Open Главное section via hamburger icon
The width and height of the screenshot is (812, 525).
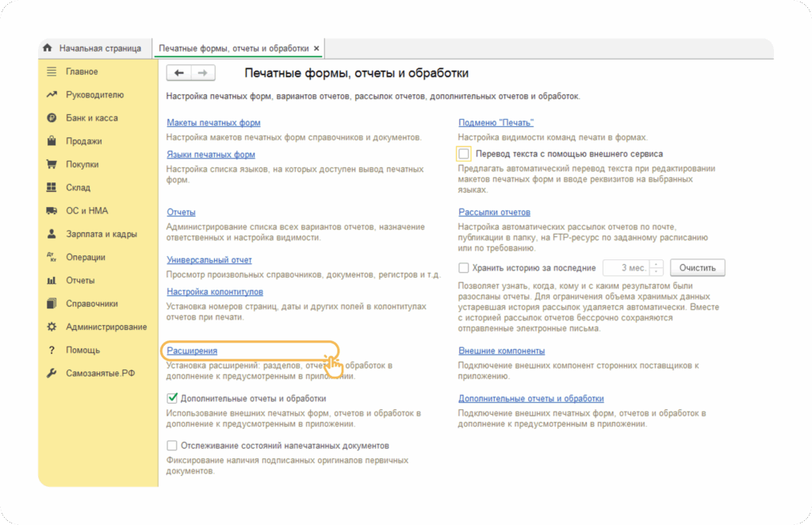click(x=52, y=71)
